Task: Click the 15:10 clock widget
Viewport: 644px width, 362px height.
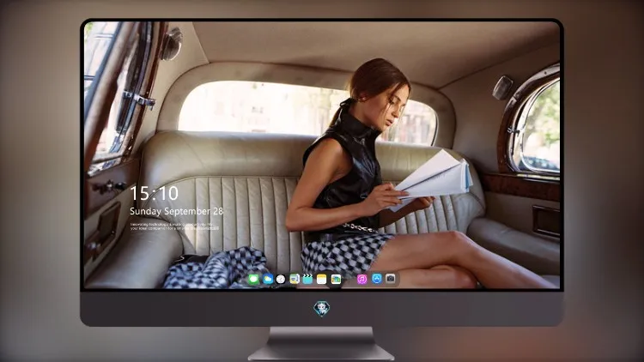Action: [154, 193]
